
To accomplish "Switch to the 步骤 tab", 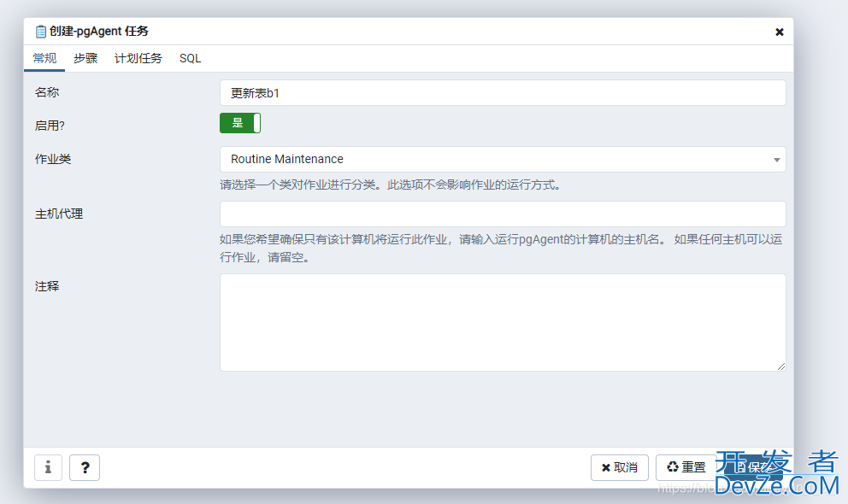I will click(85, 58).
